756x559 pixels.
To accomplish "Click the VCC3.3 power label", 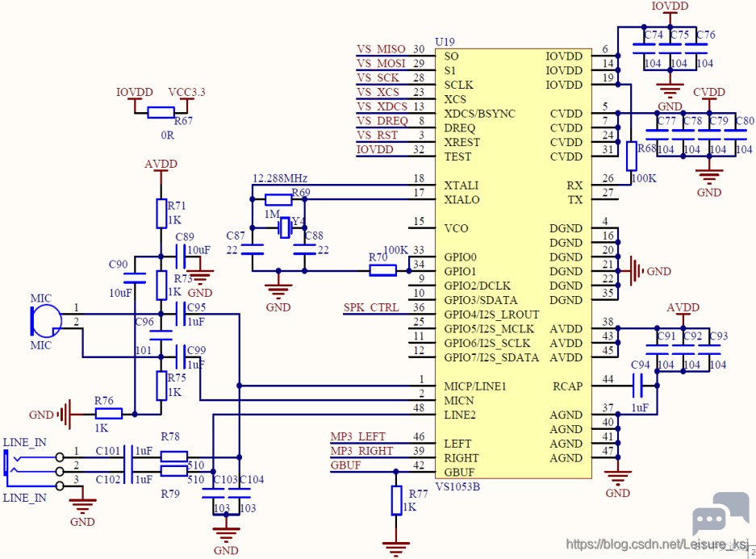I will [186, 92].
